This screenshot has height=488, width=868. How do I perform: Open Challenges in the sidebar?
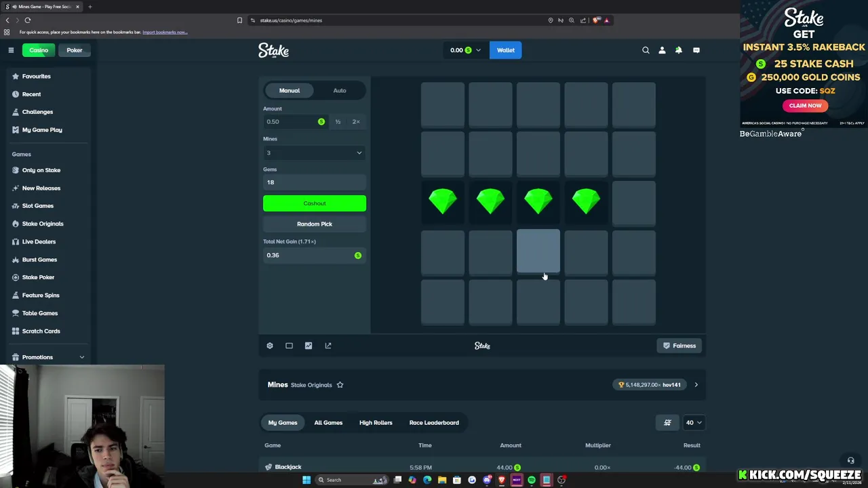[37, 112]
